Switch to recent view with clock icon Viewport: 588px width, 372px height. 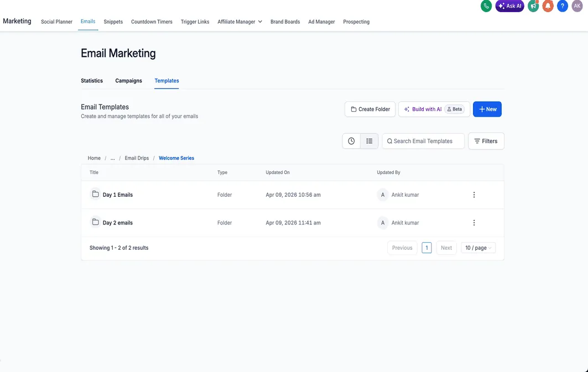351,141
